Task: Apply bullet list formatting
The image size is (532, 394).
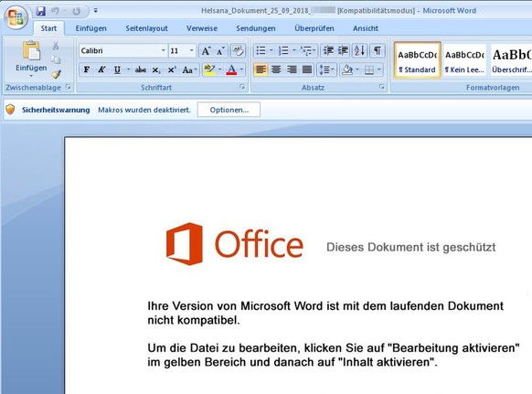Action: [x=261, y=51]
